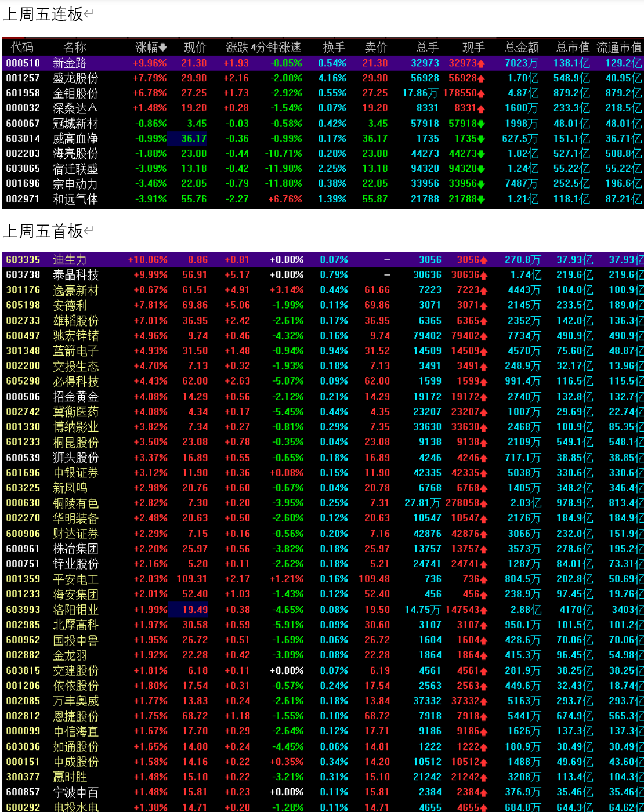Select stock row 盛龙股份

[323, 78]
